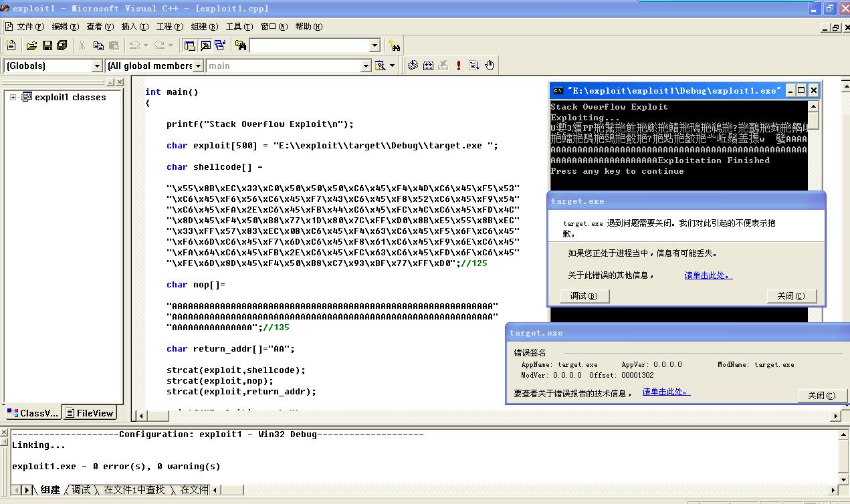Click the Redo arrow icon
The image size is (850, 504).
point(159,45)
